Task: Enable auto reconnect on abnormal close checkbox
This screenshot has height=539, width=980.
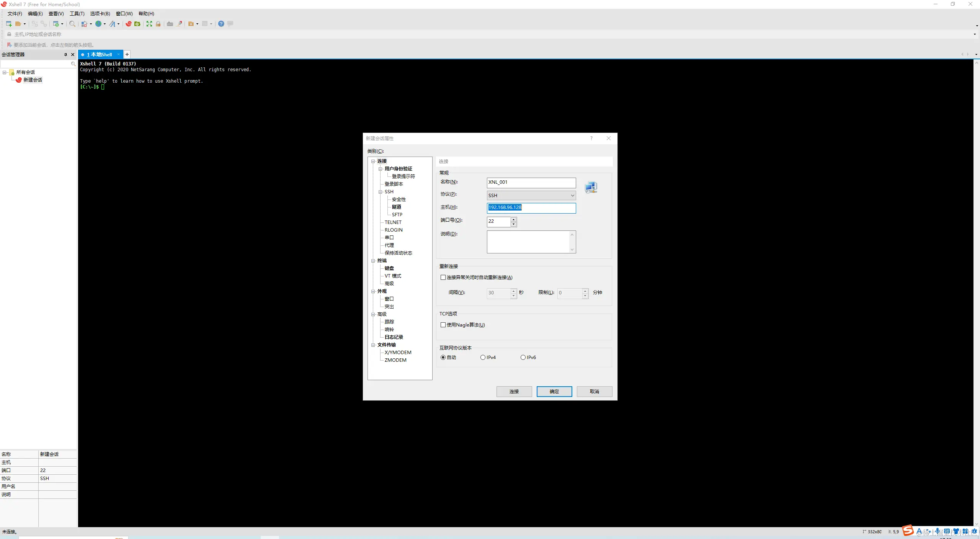Action: coord(443,277)
